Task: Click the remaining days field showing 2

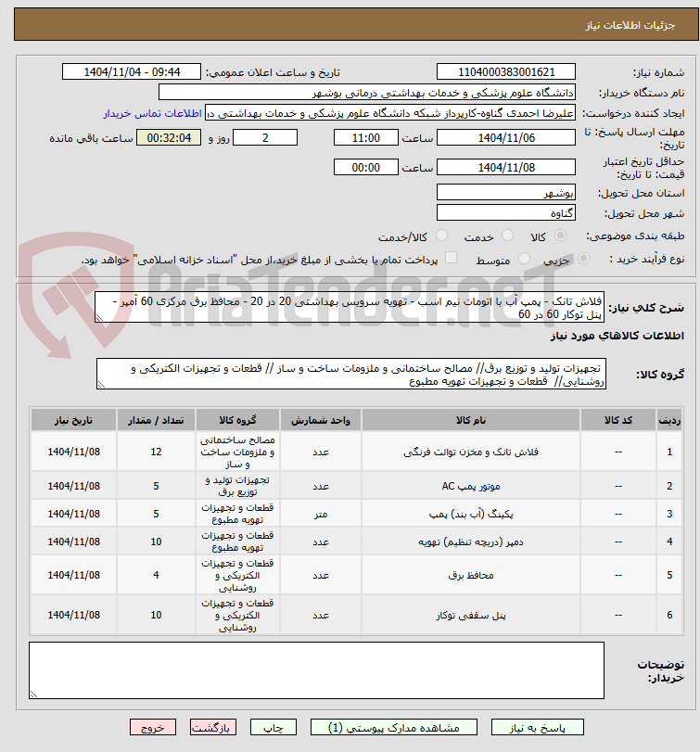Action: [265, 137]
